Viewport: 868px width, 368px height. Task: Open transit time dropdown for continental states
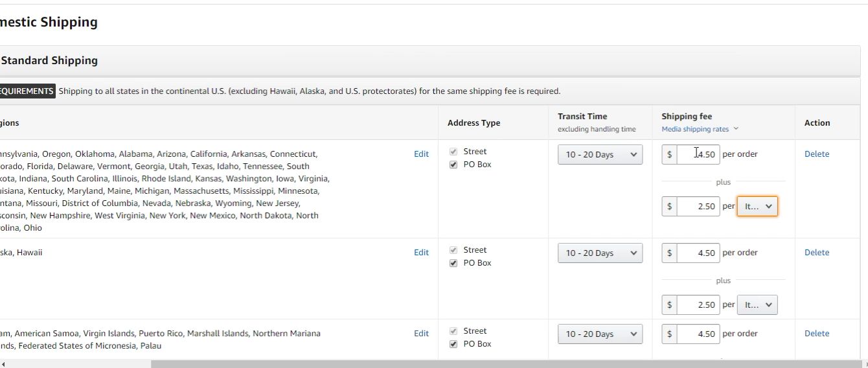tap(600, 155)
